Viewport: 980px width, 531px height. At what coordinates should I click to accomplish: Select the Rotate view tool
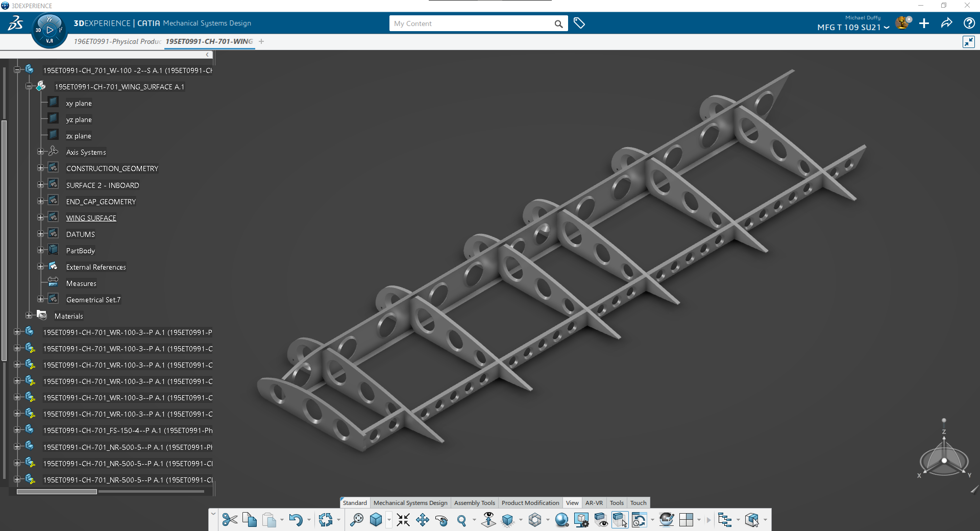click(x=442, y=520)
